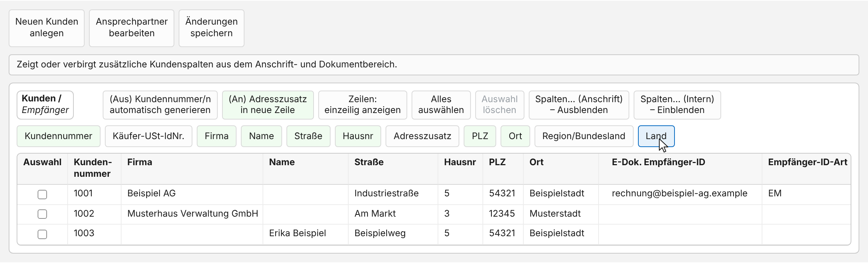Click 'Auswahl löschen' button
Image resolution: width=868 pixels, height=263 pixels.
(x=499, y=105)
